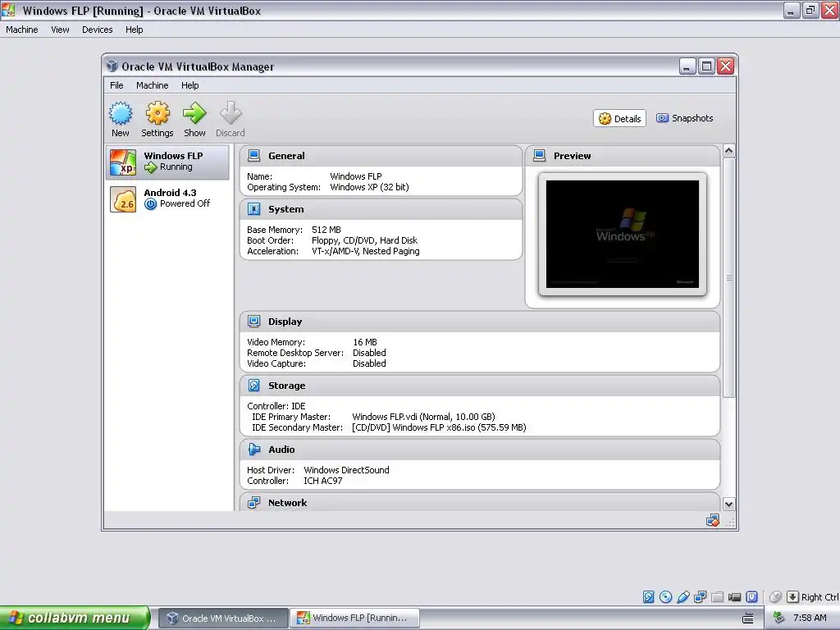Click the Network section icon
Image resolution: width=840 pixels, height=630 pixels.
[x=254, y=503]
